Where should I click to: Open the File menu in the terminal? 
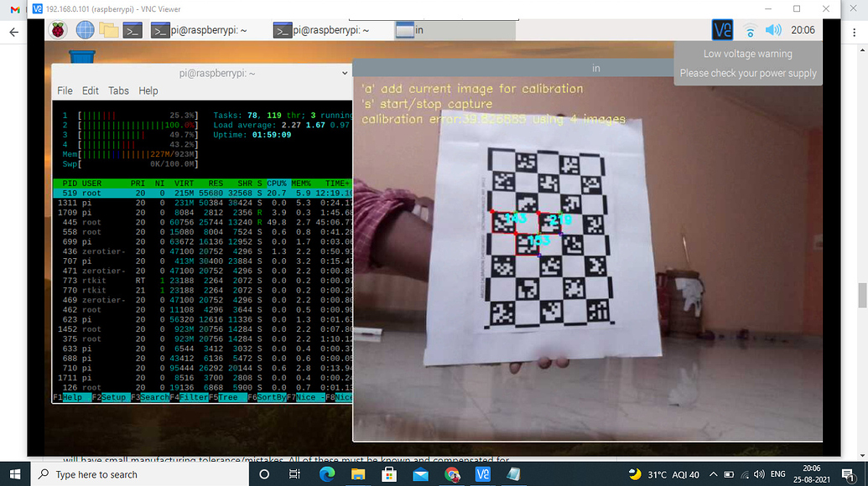coord(65,90)
